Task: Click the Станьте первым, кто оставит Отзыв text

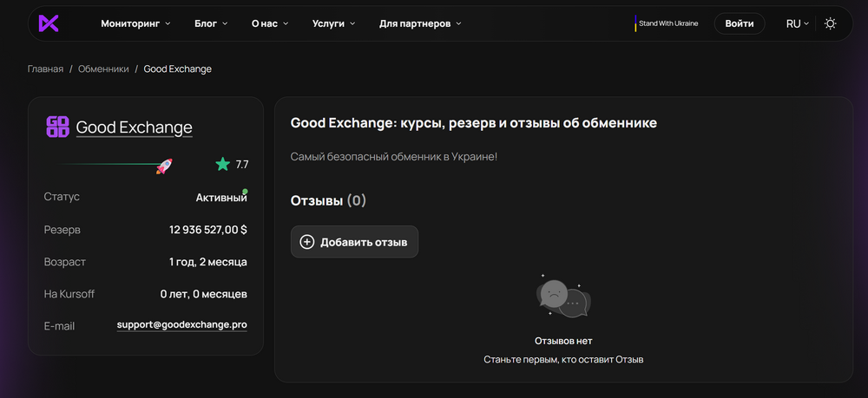Action: pyautogui.click(x=563, y=360)
